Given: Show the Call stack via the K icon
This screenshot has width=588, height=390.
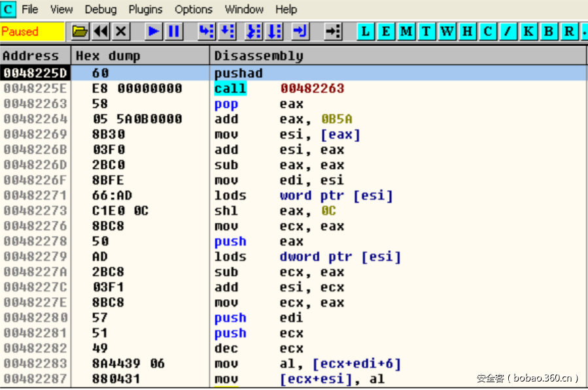Looking at the screenshot, I should coord(527,31).
